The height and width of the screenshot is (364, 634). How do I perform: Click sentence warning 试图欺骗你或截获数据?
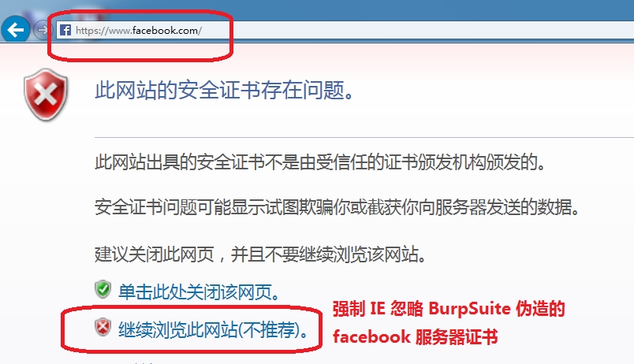(x=338, y=207)
